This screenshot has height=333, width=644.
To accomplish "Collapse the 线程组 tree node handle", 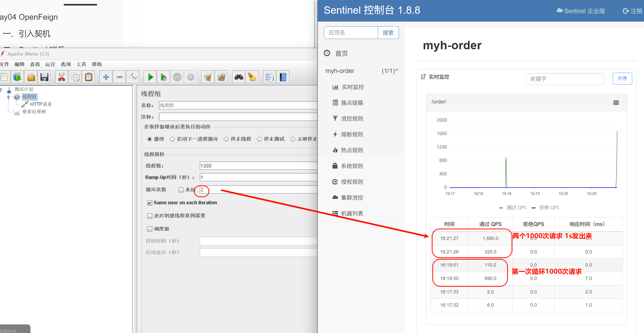I will 8,97.
